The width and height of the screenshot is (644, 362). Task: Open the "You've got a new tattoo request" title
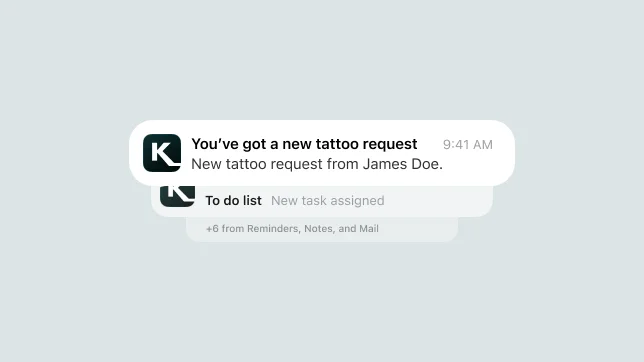304,144
